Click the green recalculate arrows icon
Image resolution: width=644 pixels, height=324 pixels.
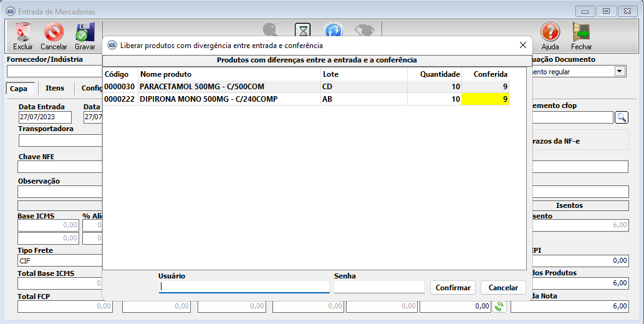499,307
